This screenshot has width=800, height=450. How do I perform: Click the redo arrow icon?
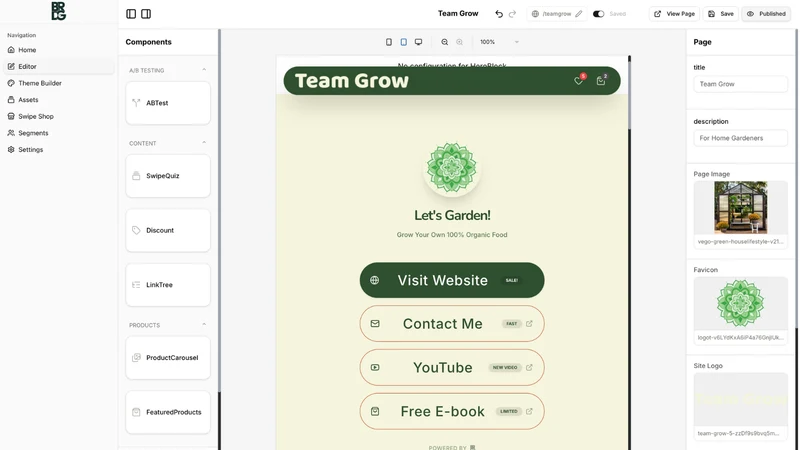click(x=513, y=14)
